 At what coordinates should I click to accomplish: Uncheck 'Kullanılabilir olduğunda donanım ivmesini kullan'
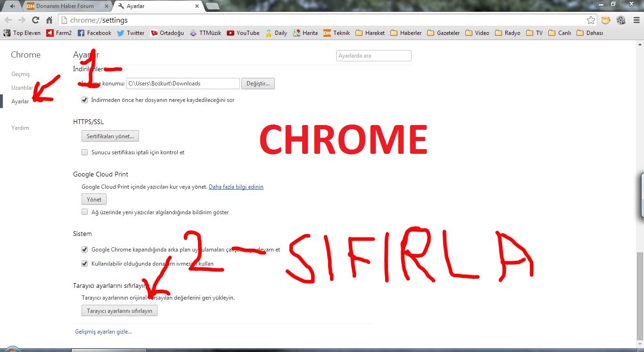(x=85, y=264)
